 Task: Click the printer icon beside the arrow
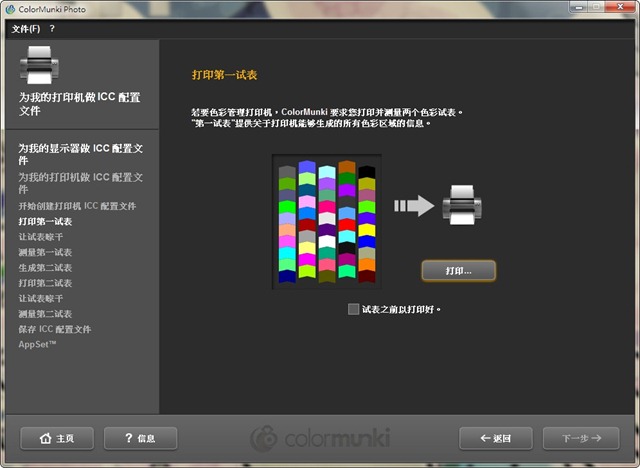coord(462,205)
